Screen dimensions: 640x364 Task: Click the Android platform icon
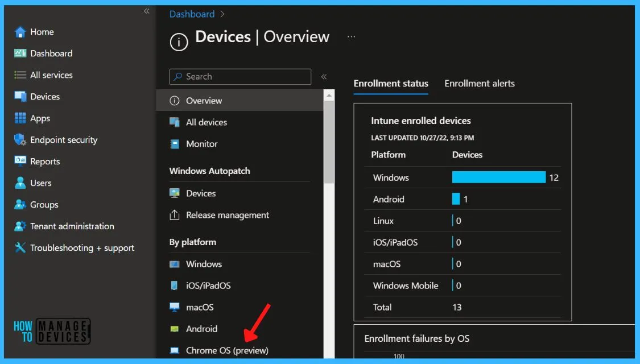(x=174, y=329)
